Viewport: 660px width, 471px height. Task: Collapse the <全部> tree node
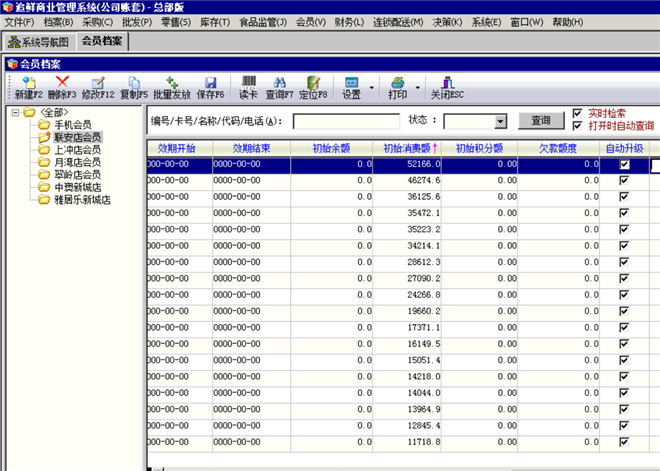pyautogui.click(x=16, y=112)
